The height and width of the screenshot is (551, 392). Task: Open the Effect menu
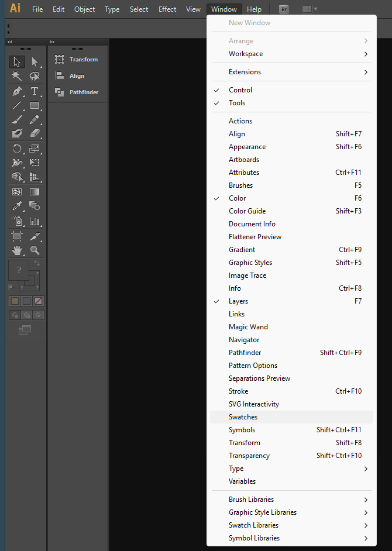(x=167, y=9)
